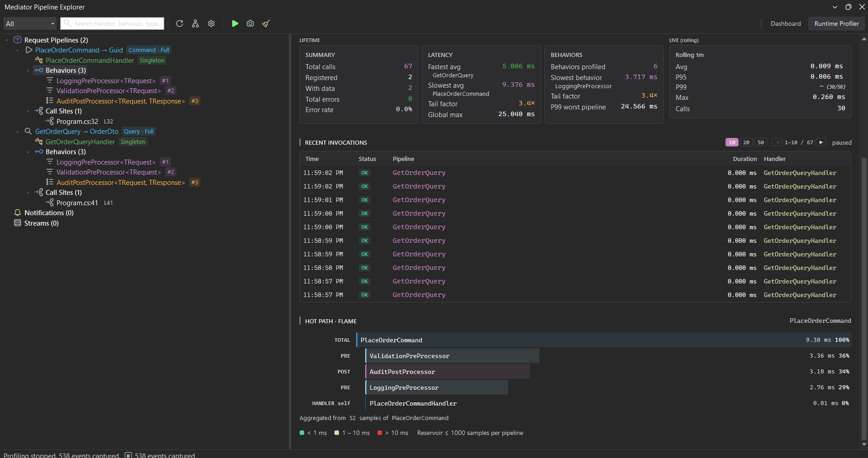Image resolution: width=868 pixels, height=458 pixels.
Task: Open the Program.cs:41 call site
Action: [77, 203]
